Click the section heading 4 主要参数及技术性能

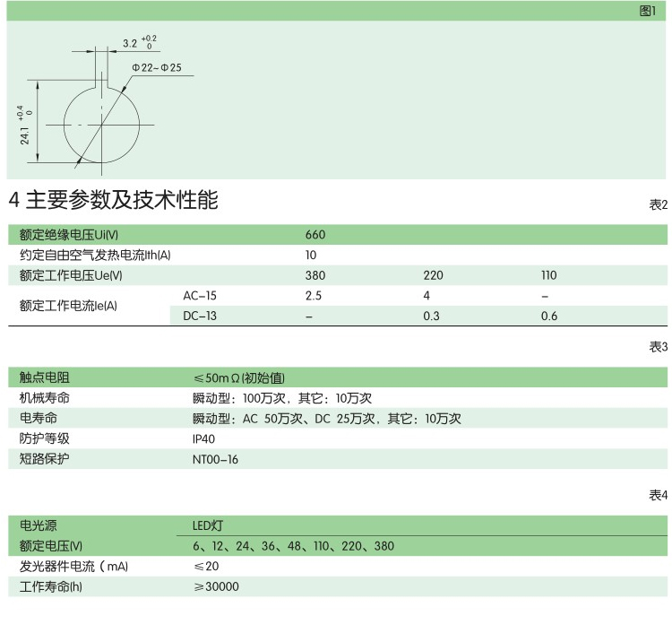[113, 201]
